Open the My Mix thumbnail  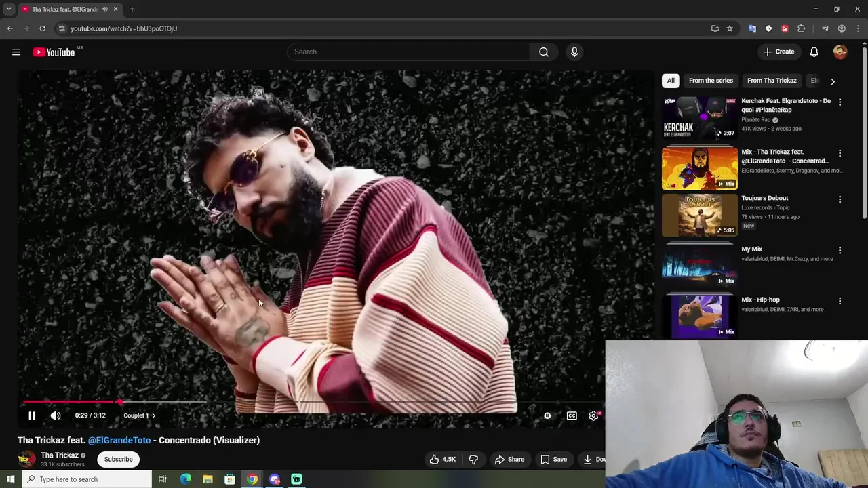tap(699, 265)
